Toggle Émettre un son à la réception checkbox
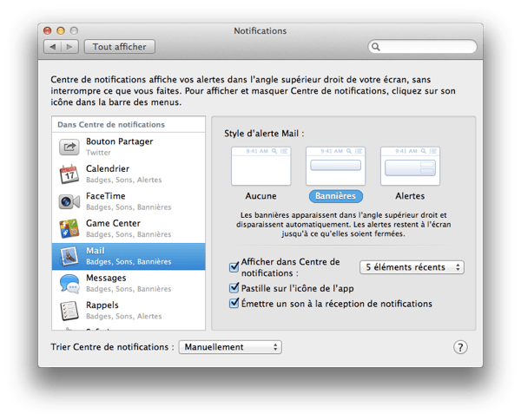The image size is (521, 420). [x=234, y=304]
